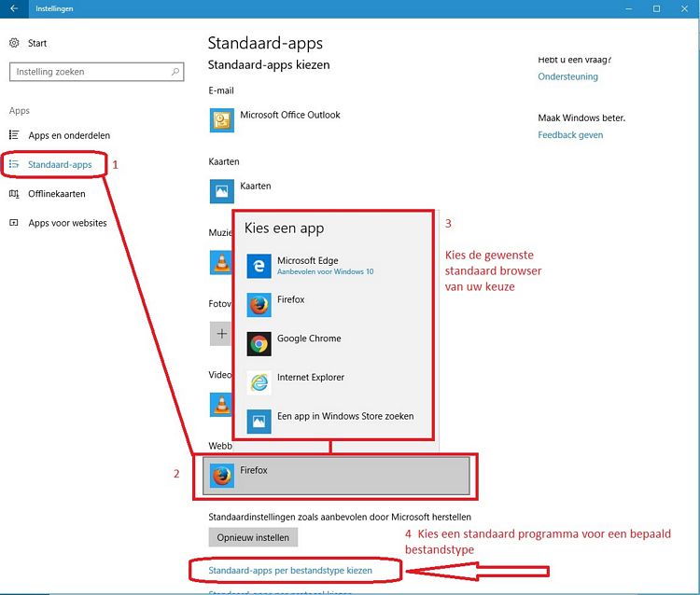Viewport: 700px width, 595px height.
Task: Choose Internet Explorer as default browser
Action: [x=332, y=382]
